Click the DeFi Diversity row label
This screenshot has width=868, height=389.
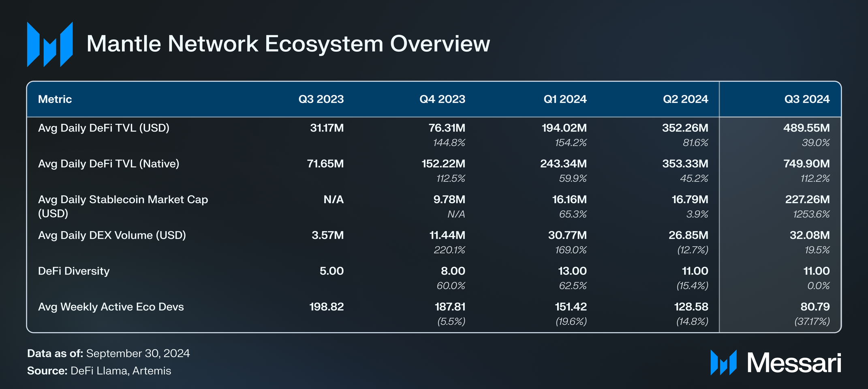point(74,271)
